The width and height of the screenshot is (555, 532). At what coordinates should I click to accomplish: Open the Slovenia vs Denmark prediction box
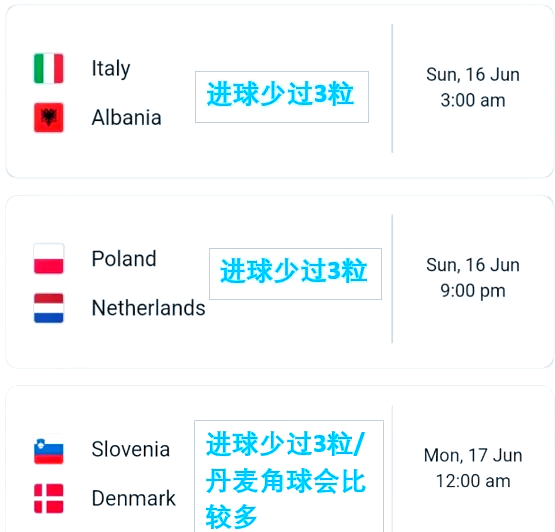pos(289,476)
